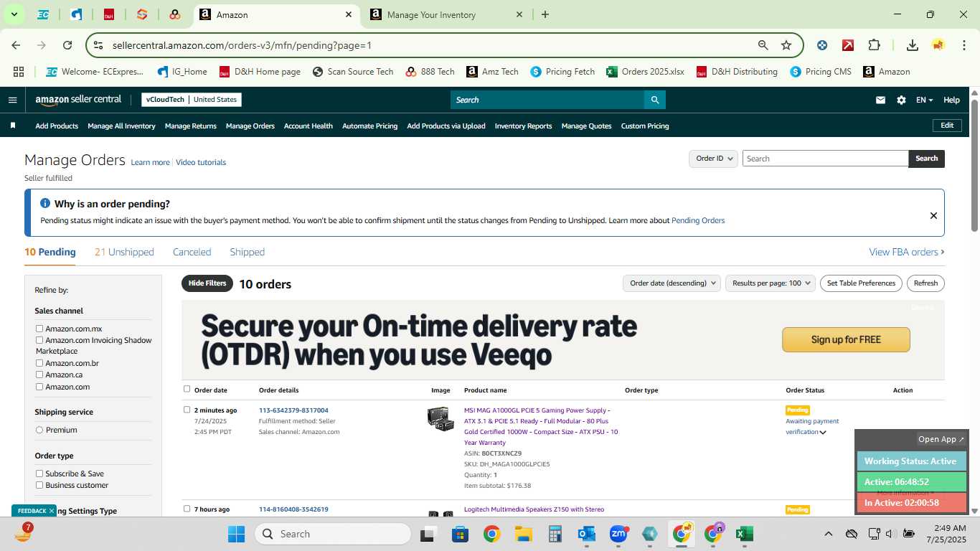Open the tab search dropdown arrow
Viewport: 980px width, 551px height.
tap(14, 14)
